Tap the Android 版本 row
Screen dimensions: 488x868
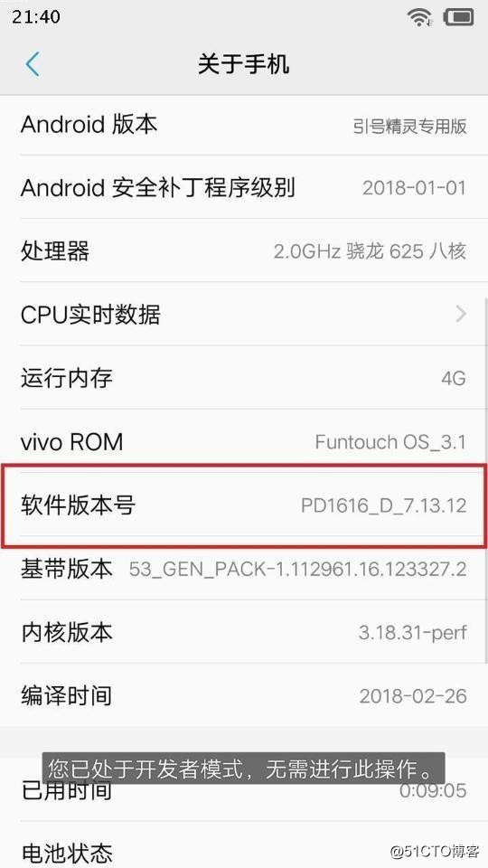pos(244,125)
